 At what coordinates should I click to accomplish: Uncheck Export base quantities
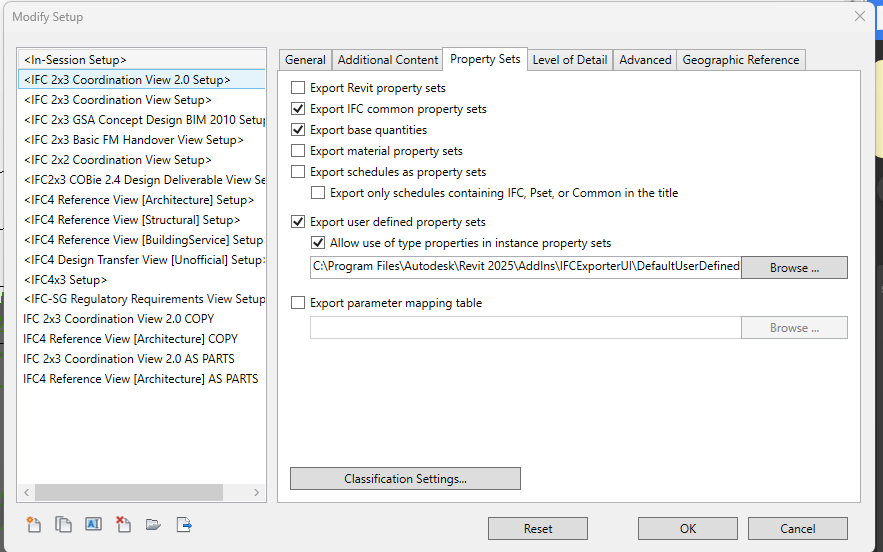tap(298, 130)
